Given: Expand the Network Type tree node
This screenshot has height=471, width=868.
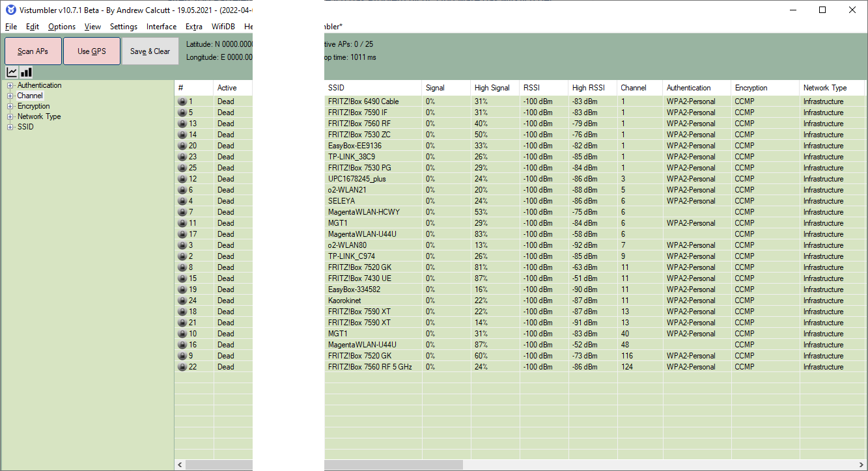Looking at the screenshot, I should coord(10,116).
